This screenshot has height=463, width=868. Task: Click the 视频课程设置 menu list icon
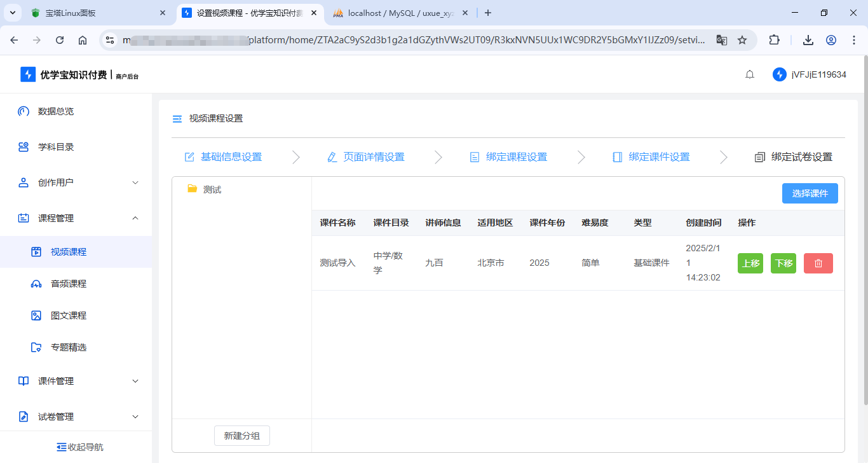coord(177,119)
